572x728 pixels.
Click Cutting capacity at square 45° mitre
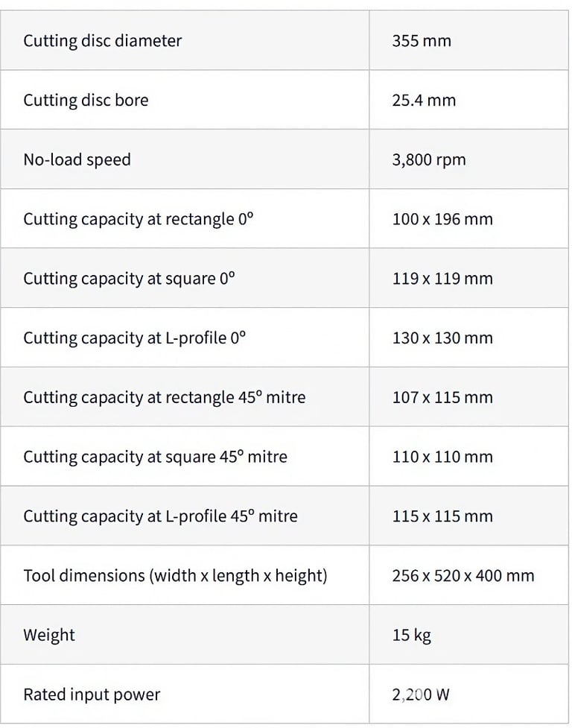[155, 457]
